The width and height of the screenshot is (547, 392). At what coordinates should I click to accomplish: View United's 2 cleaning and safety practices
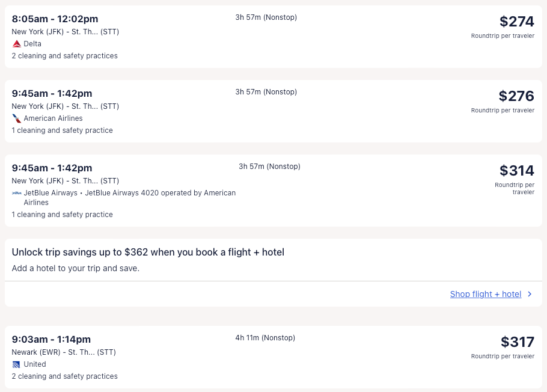pos(64,376)
